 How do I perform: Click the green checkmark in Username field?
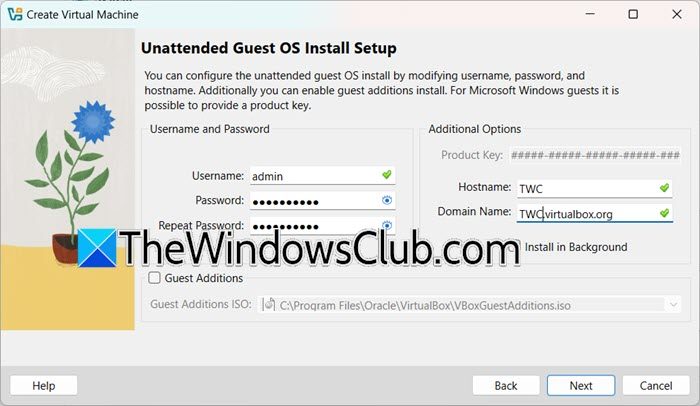(387, 175)
